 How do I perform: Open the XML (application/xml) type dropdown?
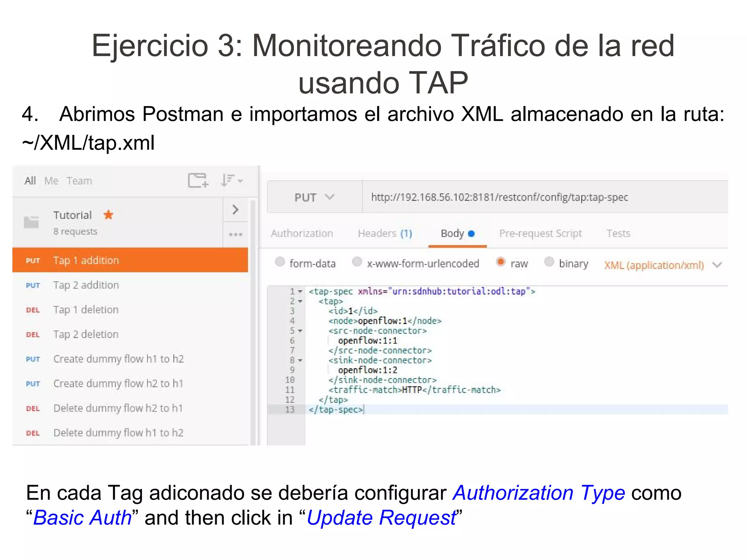663,265
